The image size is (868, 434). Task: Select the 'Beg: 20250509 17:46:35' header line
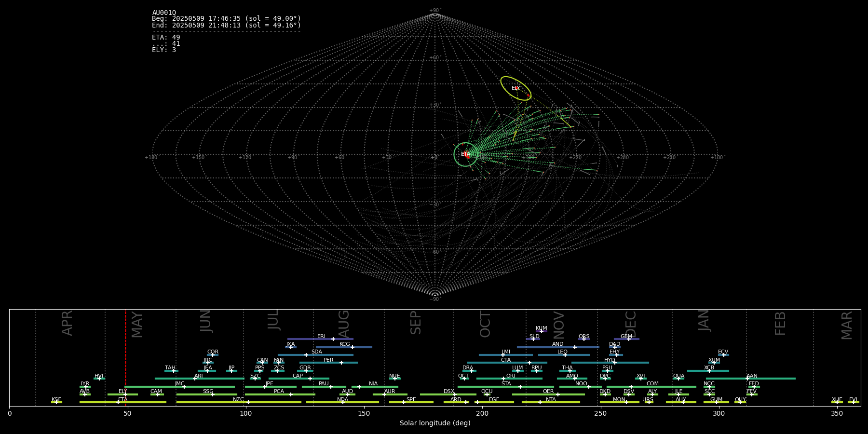pos(226,19)
